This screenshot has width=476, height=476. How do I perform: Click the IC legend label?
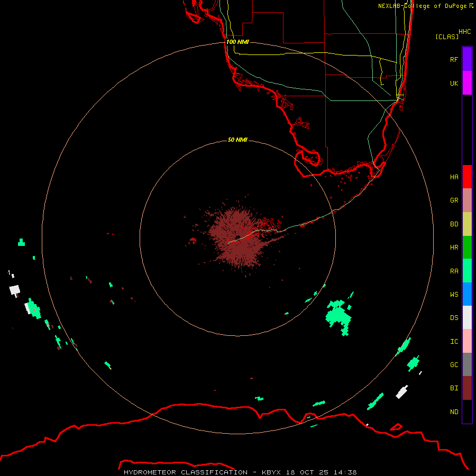click(x=454, y=342)
